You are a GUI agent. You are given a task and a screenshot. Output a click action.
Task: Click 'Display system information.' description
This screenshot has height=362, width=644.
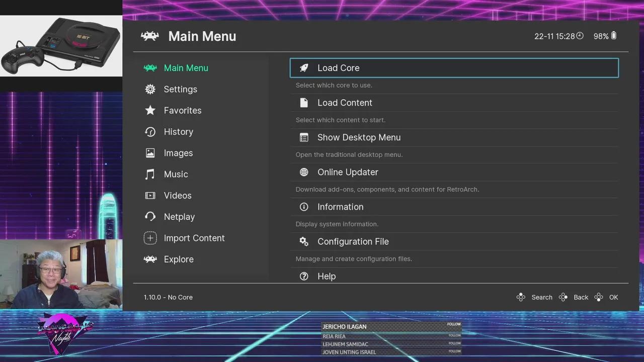pyautogui.click(x=337, y=224)
